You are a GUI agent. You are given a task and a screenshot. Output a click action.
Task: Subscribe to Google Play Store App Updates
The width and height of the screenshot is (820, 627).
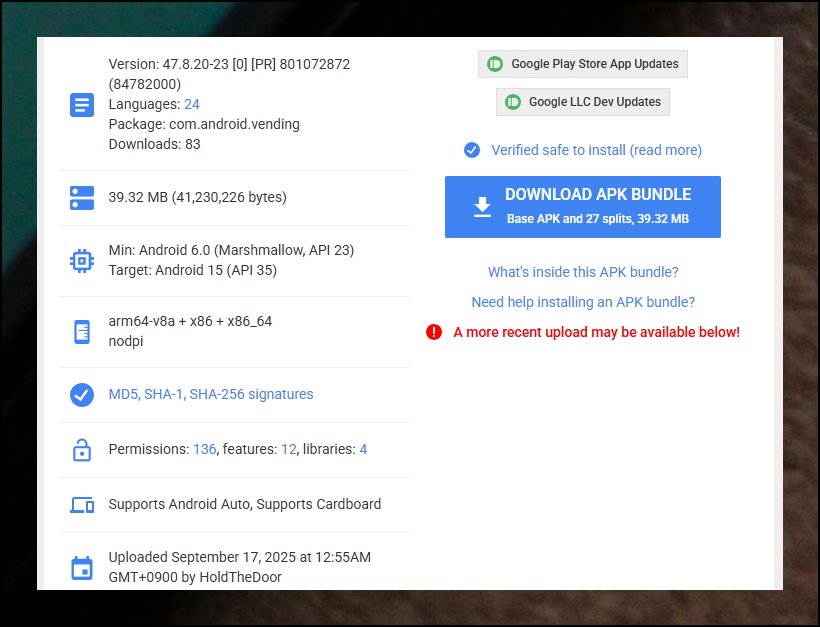pyautogui.click(x=583, y=64)
